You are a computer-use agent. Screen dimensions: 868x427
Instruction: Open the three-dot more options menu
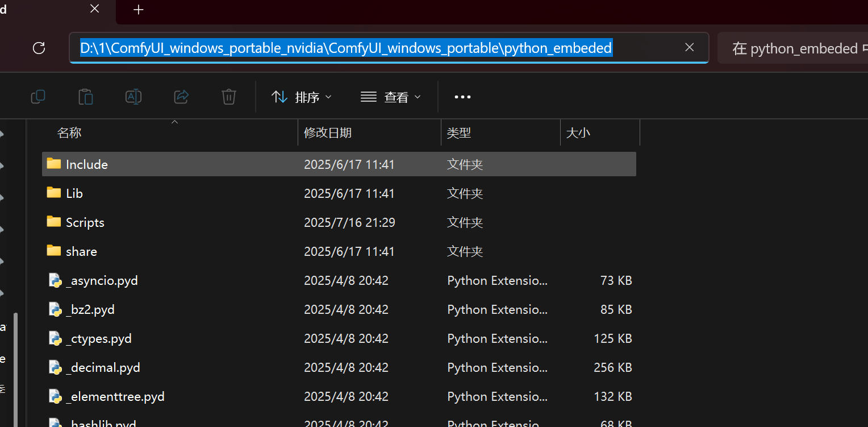(462, 97)
